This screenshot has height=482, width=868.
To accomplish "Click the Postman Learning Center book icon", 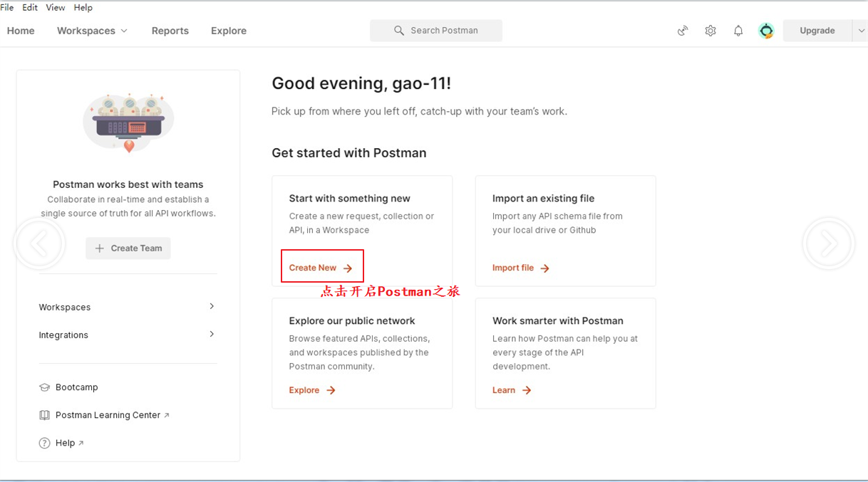I will click(44, 415).
